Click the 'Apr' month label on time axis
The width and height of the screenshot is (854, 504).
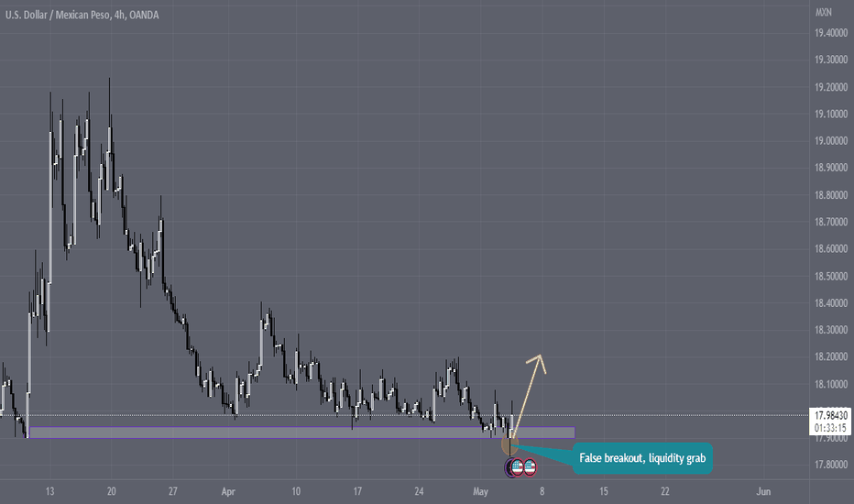click(228, 492)
